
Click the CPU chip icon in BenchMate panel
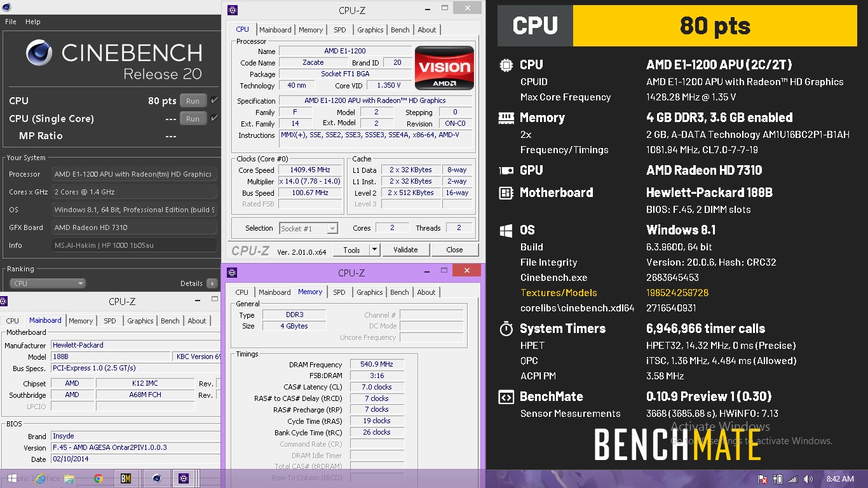pyautogui.click(x=506, y=65)
